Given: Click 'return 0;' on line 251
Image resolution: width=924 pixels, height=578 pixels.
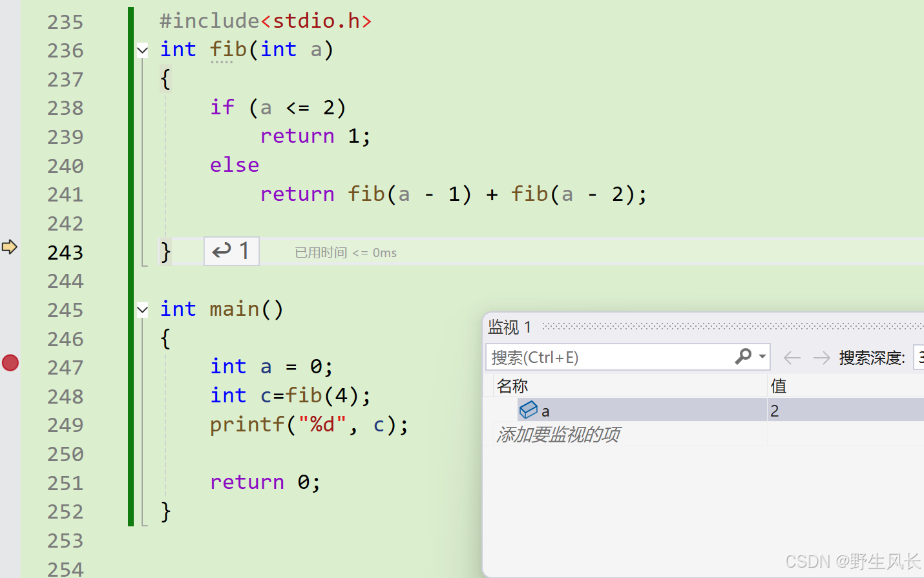Looking at the screenshot, I should pyautogui.click(x=266, y=482).
